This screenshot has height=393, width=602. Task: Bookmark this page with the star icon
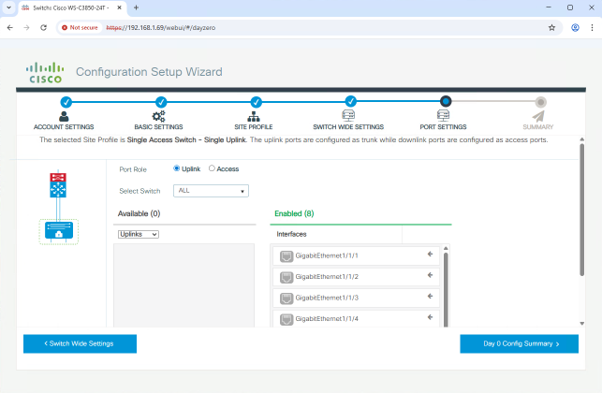click(x=552, y=28)
